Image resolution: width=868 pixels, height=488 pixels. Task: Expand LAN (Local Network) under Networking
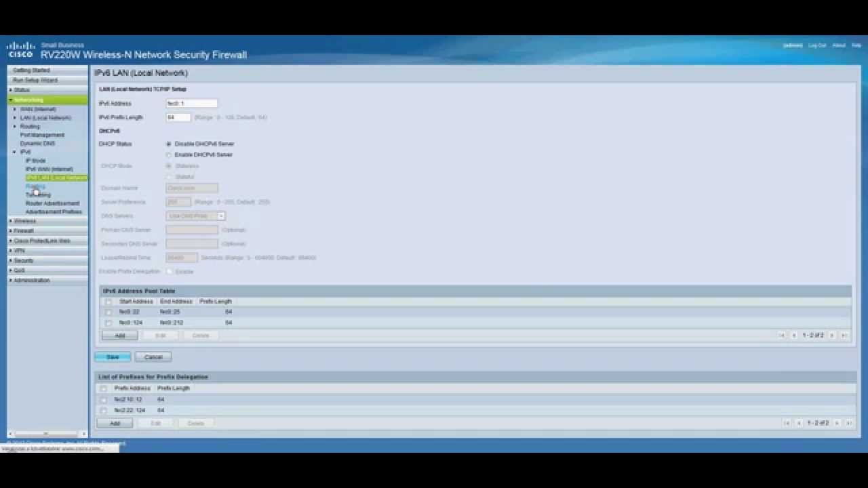[x=15, y=118]
